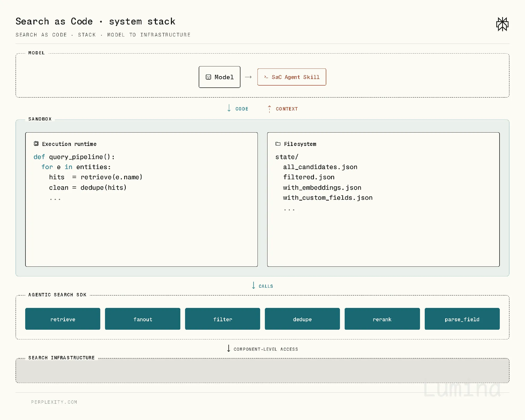The width and height of the screenshot is (525, 420).
Task: Click the PERPLEXITY.COM footer link
Action: point(54,402)
